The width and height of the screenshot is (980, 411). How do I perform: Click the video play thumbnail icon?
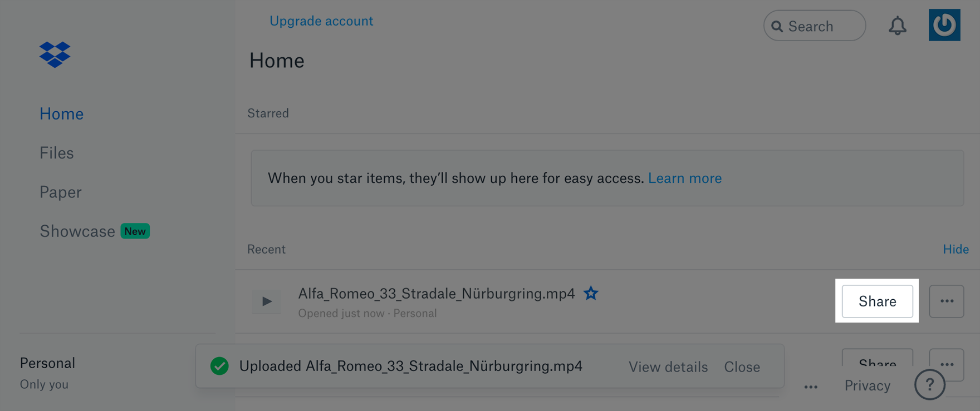tap(267, 301)
